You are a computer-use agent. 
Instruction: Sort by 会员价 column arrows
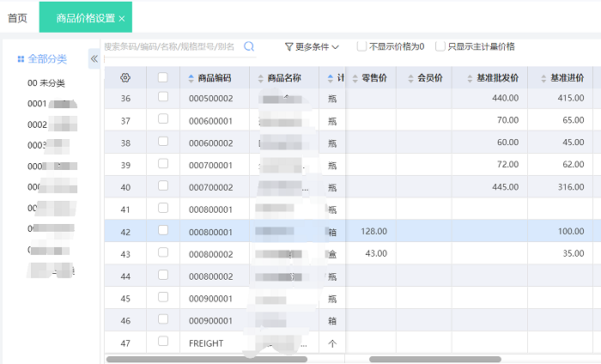pyautogui.click(x=410, y=78)
